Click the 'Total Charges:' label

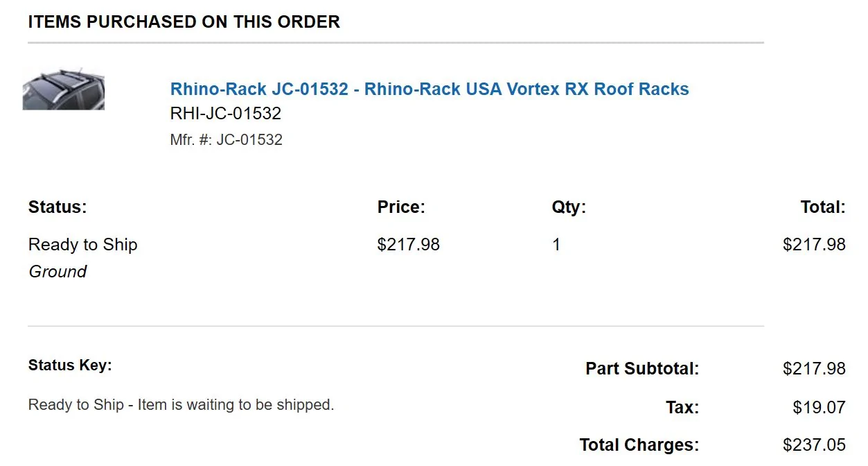point(639,445)
